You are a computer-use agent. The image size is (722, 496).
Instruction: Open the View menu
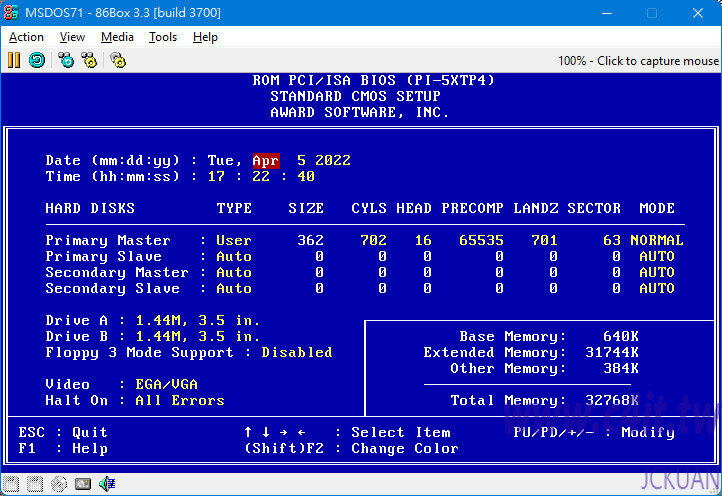click(x=72, y=37)
